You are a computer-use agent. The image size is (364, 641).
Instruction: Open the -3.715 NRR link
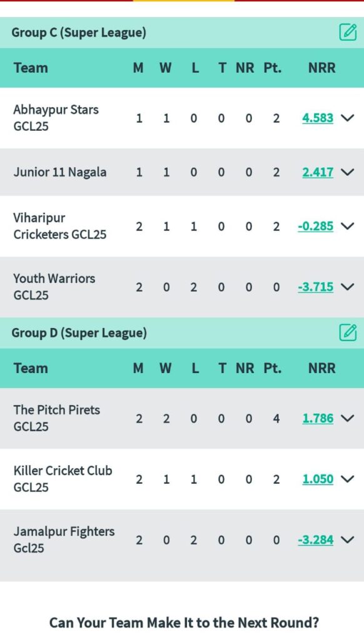(315, 287)
